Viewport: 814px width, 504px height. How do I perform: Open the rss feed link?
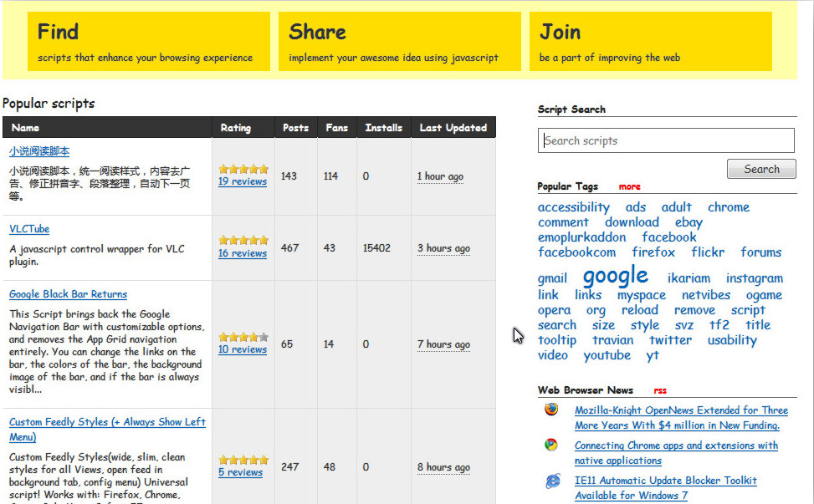(660, 390)
